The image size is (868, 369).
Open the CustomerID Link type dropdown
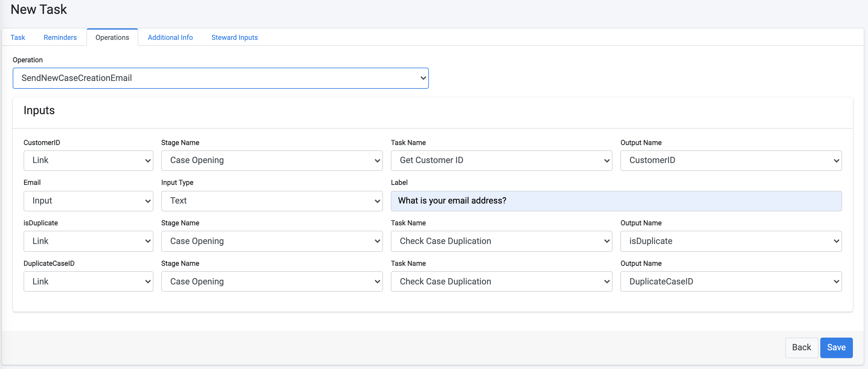click(88, 160)
